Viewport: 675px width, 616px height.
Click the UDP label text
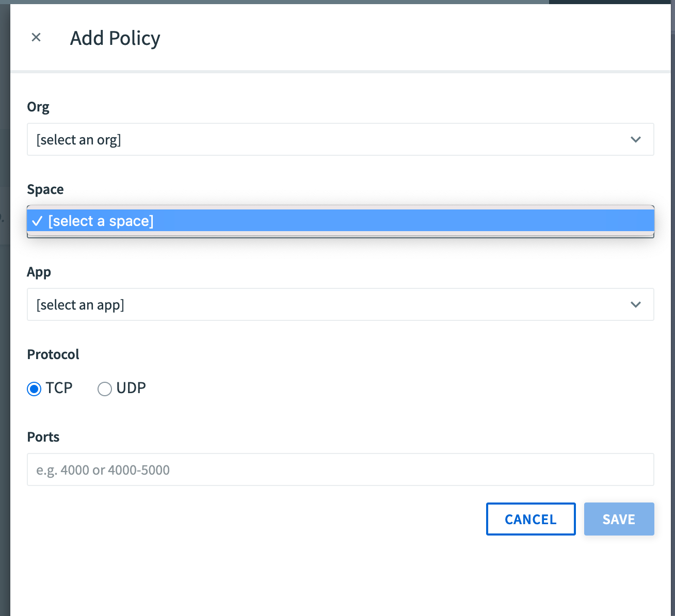(x=131, y=387)
